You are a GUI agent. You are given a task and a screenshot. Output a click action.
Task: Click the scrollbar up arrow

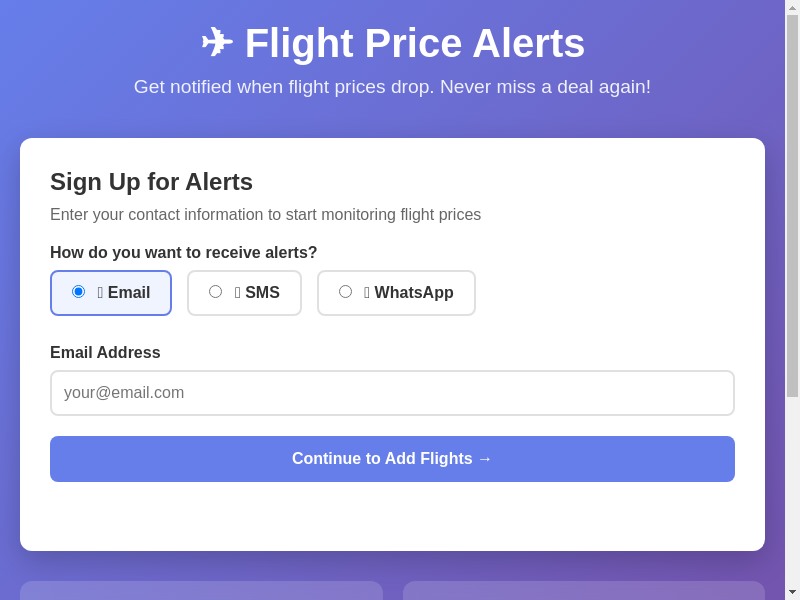[792, 7]
